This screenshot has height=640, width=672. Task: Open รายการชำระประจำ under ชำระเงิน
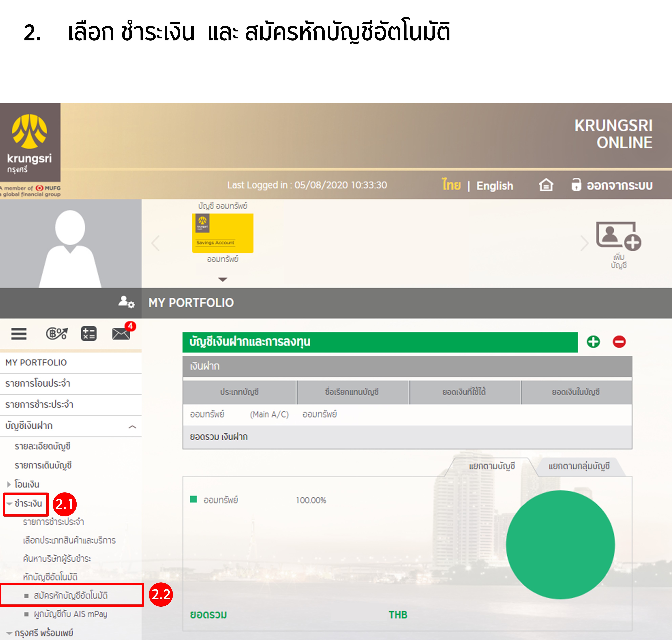coord(54,522)
